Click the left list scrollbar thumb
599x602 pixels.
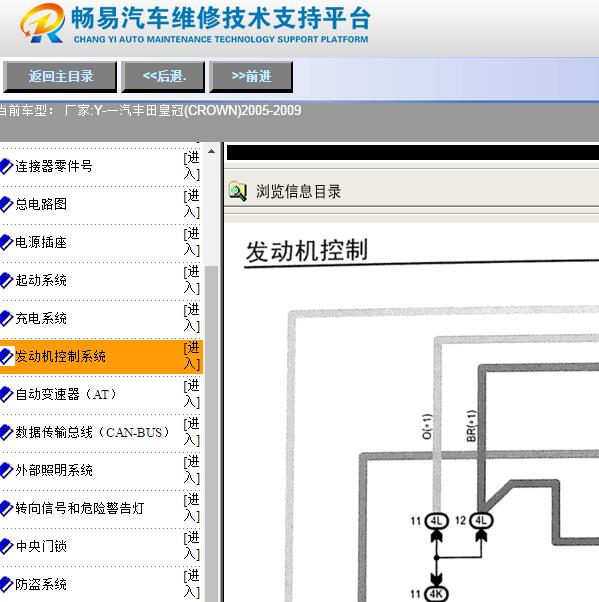(x=211, y=434)
